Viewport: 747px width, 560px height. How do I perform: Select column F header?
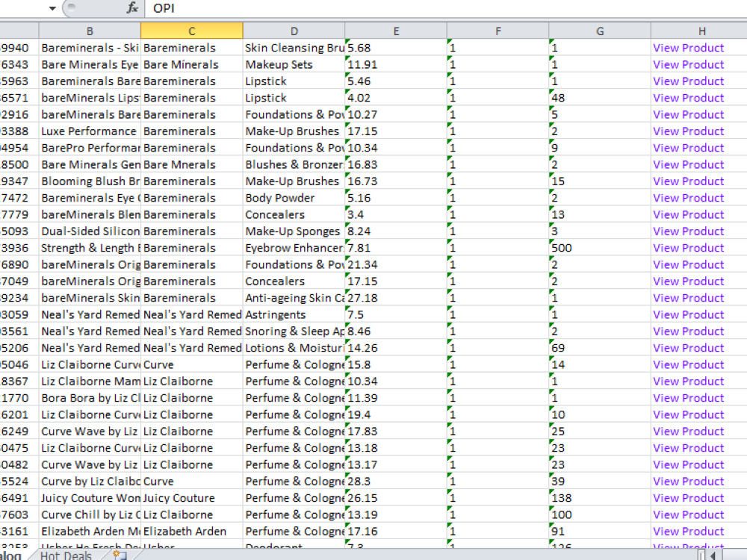pos(498,31)
